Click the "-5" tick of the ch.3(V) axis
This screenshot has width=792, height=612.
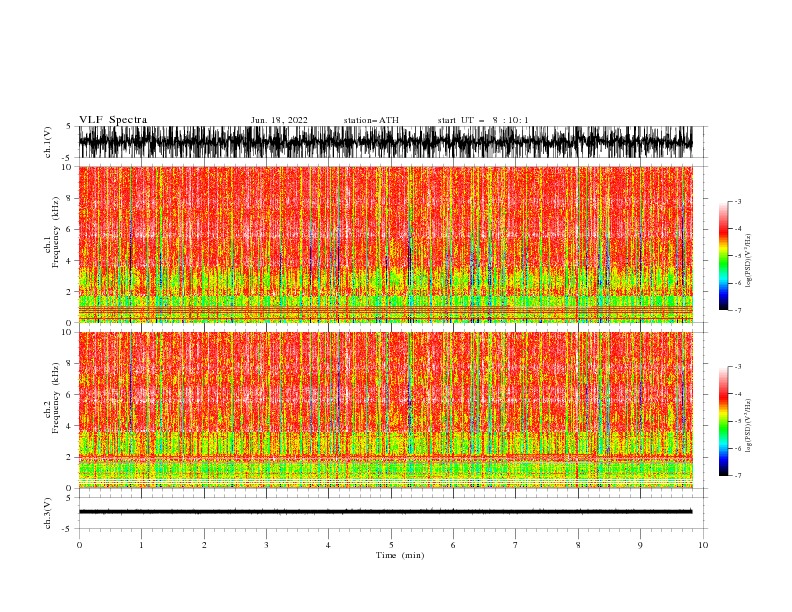(67, 529)
